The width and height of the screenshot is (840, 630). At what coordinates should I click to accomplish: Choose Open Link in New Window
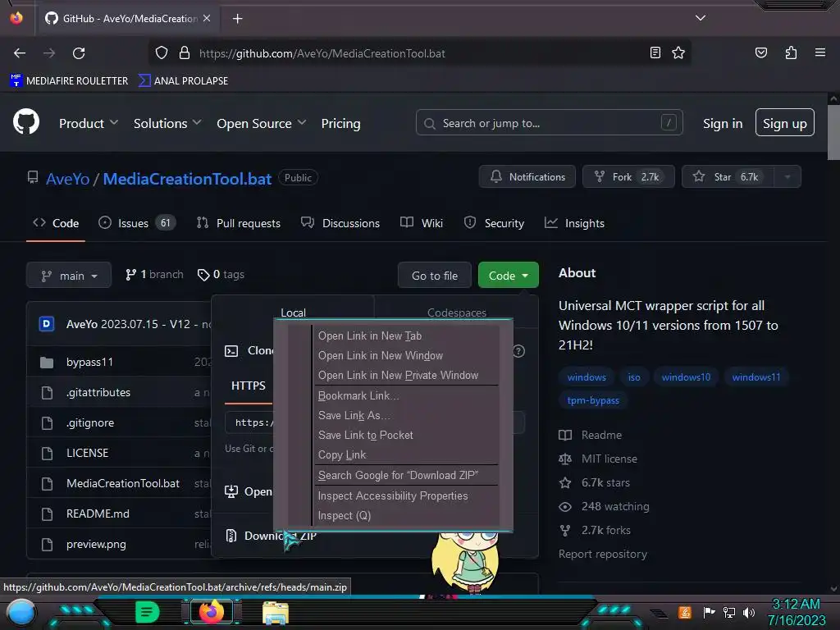[x=407, y=356]
